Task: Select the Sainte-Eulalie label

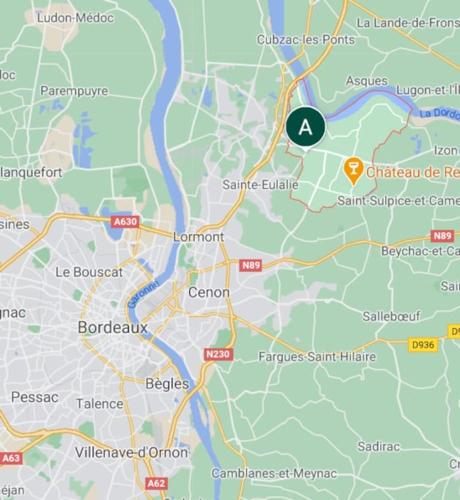Action: point(260,185)
